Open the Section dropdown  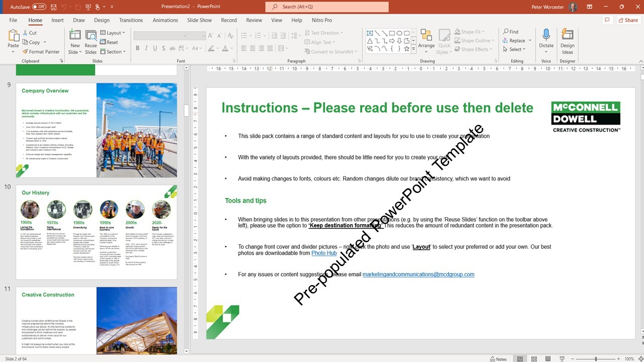click(x=113, y=52)
